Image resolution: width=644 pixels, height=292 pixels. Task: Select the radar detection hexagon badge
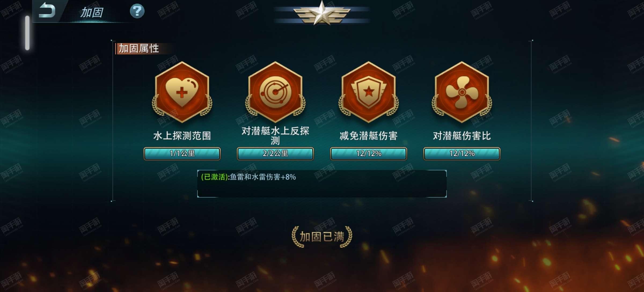point(275,92)
